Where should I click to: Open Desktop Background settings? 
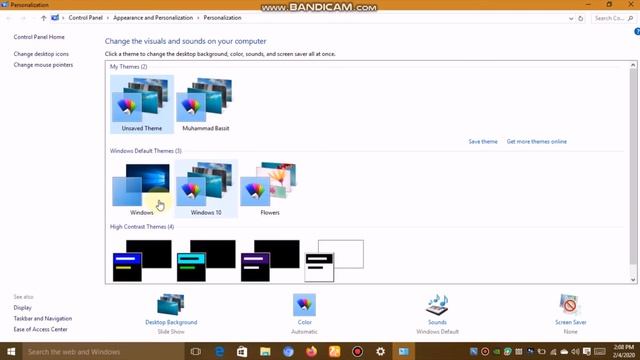click(x=171, y=304)
